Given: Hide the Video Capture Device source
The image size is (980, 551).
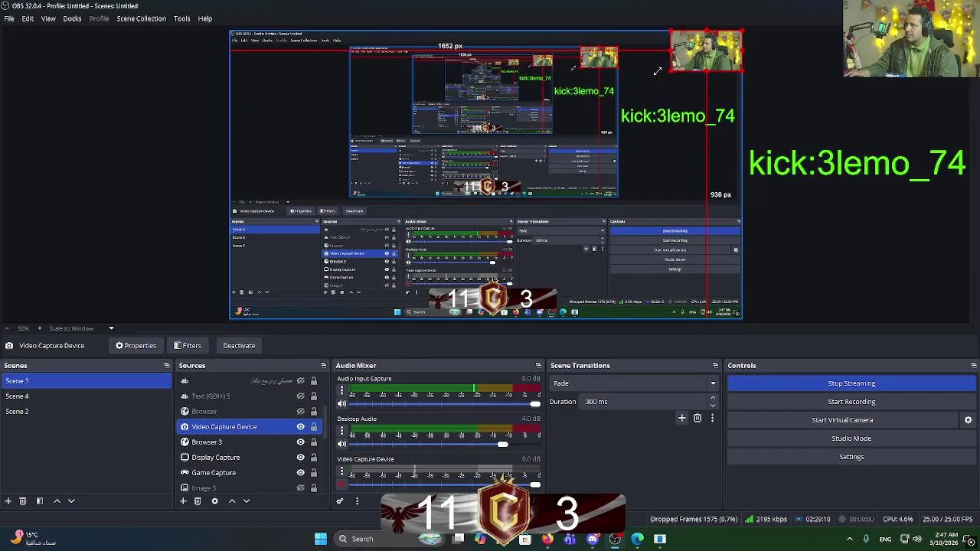Looking at the screenshot, I should point(301,427).
